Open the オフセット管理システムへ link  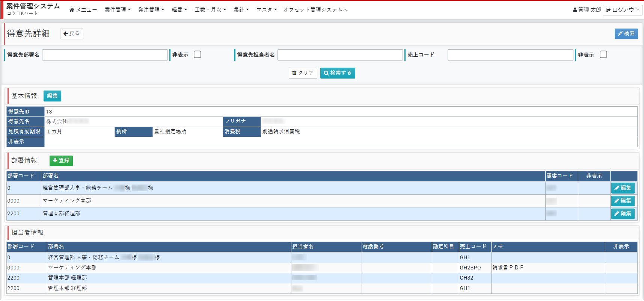coord(315,10)
